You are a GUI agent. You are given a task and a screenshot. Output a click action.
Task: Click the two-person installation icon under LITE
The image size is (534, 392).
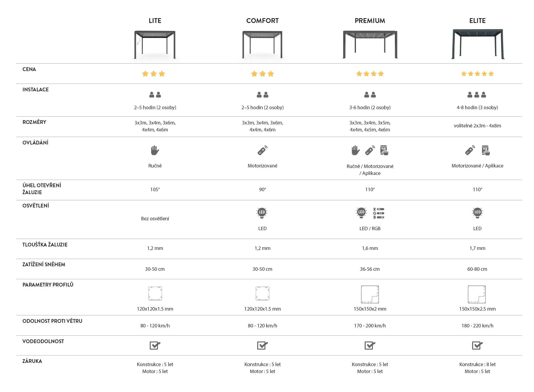[x=155, y=95]
